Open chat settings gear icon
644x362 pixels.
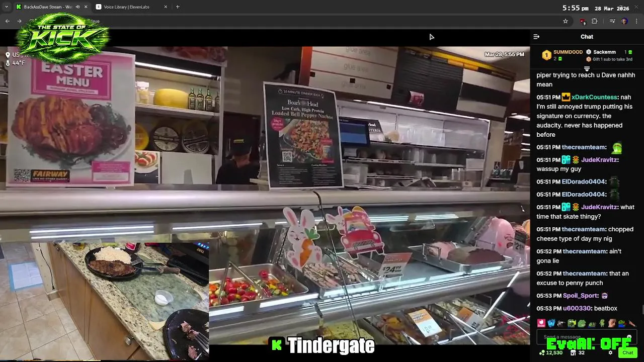[610, 352]
